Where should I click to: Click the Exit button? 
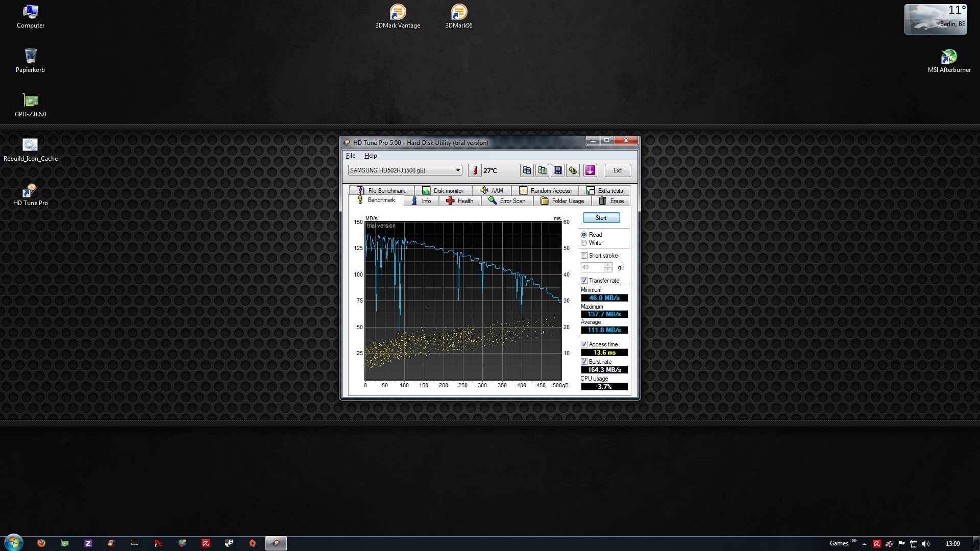(x=618, y=170)
